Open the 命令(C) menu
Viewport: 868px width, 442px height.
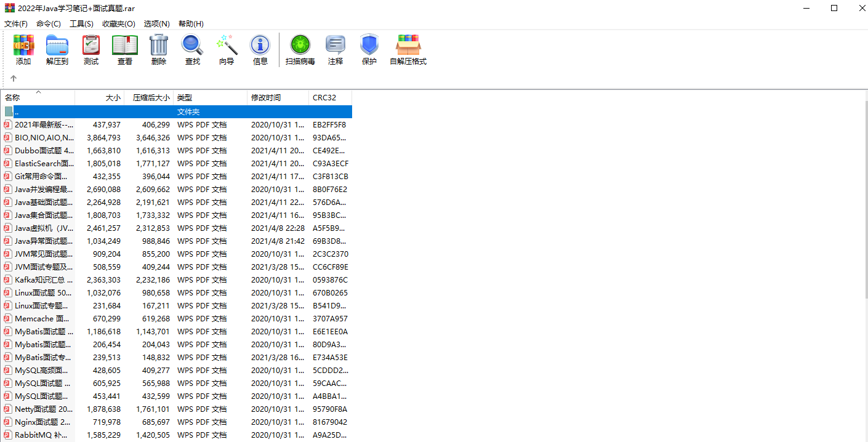(49, 23)
